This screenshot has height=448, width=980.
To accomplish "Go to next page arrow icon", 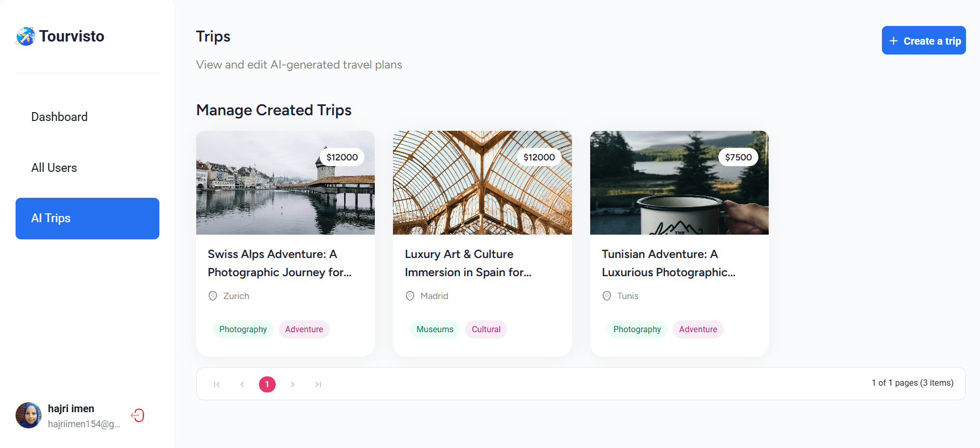I will [293, 384].
